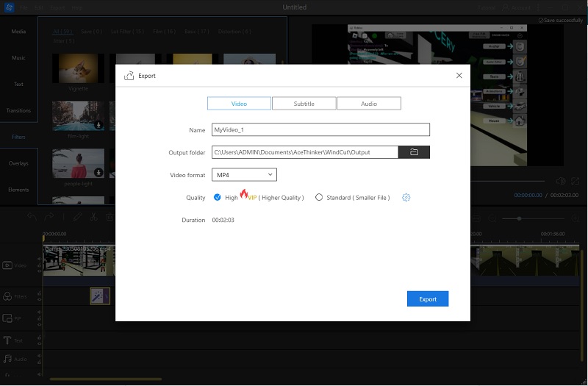The image size is (588, 386).
Task: Download the film-light filter
Action: [x=98, y=125]
